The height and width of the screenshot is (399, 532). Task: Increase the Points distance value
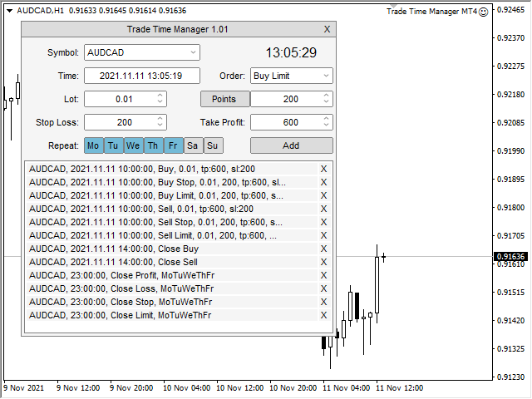coord(326,96)
